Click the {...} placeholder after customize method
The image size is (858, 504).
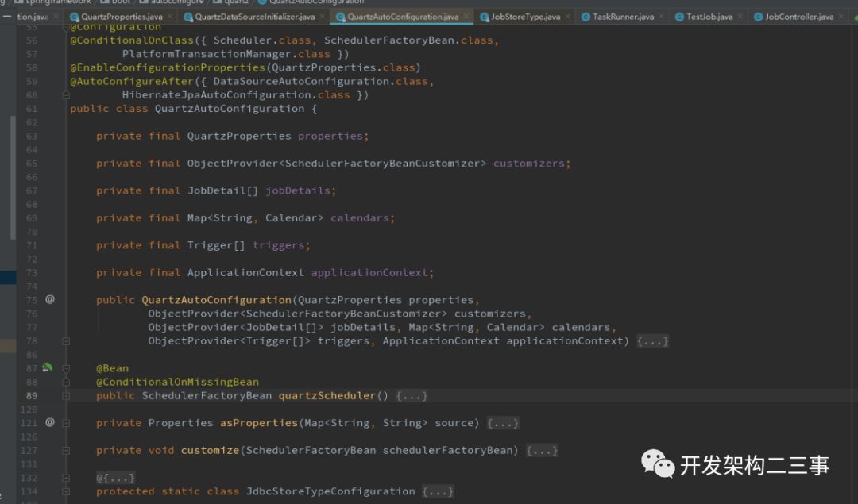pos(542,451)
